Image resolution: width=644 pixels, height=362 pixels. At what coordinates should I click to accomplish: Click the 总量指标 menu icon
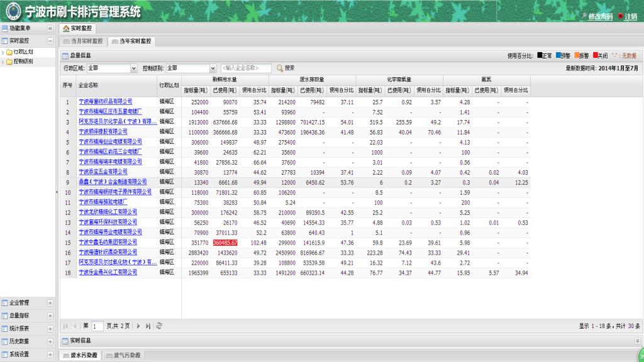(4, 315)
